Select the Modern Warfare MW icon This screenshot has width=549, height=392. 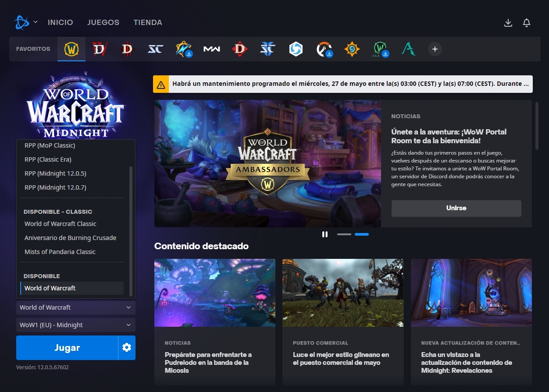click(211, 49)
